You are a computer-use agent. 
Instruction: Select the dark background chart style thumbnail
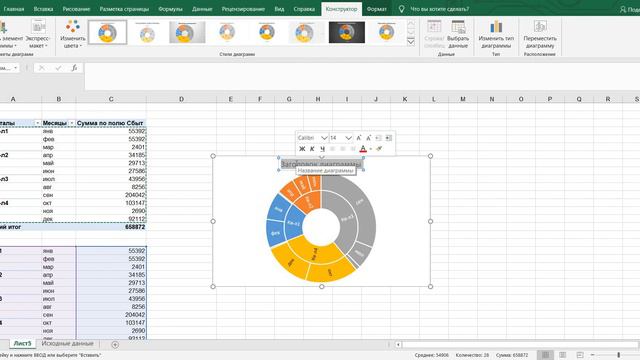(x=347, y=32)
